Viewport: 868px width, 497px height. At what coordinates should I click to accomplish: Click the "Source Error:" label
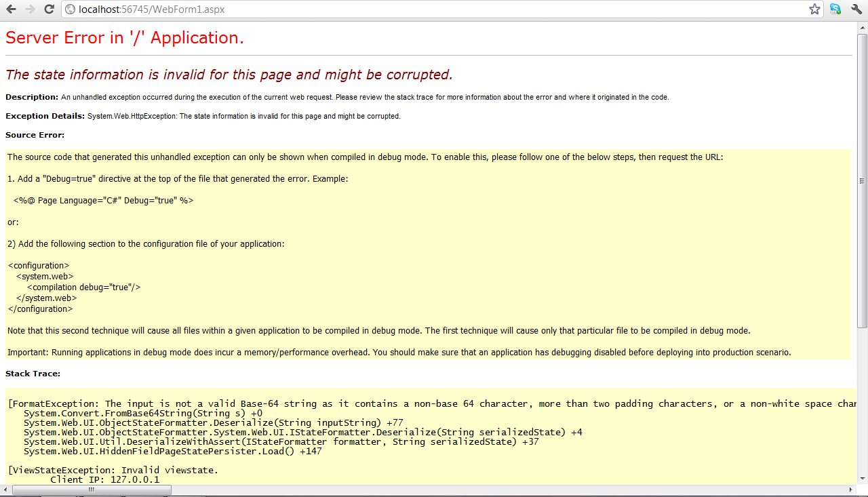click(35, 135)
